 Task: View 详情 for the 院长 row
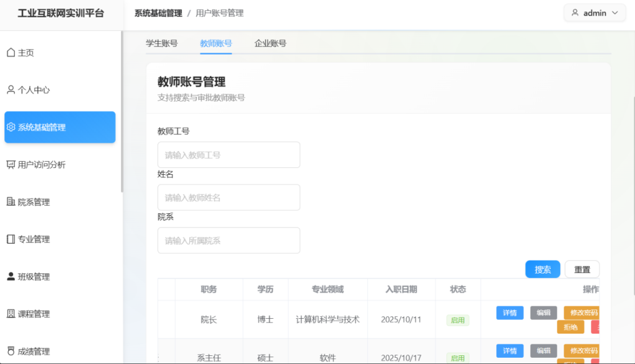510,313
